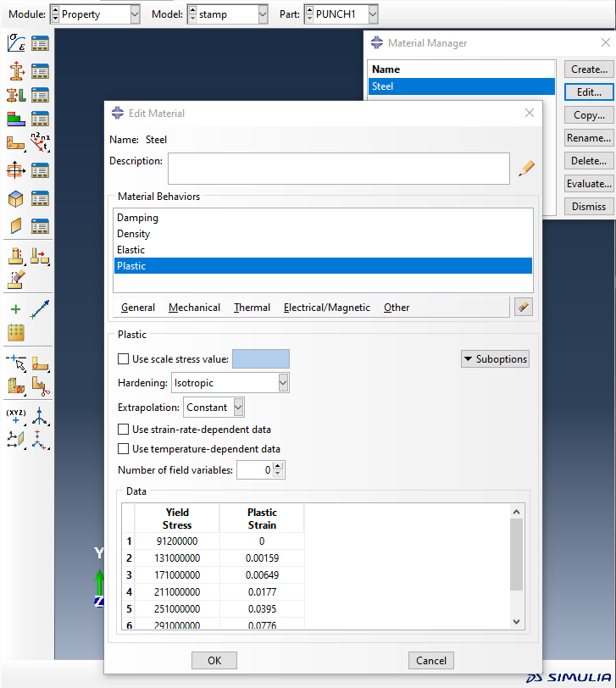
Task: Click the Create Profile crosshair icon
Action: click(x=16, y=169)
